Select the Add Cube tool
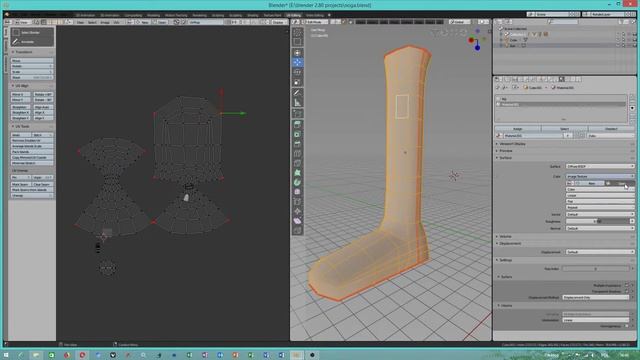The image size is (640, 360). point(298,113)
